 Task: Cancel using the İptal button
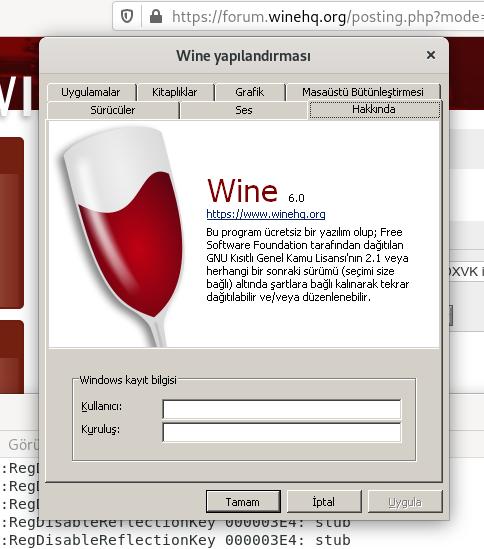pyautogui.click(x=324, y=502)
